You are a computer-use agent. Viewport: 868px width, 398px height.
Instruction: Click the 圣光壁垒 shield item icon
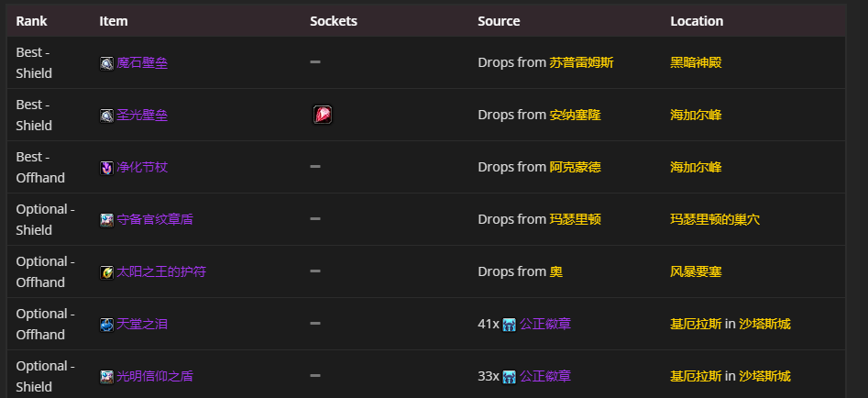(x=106, y=116)
